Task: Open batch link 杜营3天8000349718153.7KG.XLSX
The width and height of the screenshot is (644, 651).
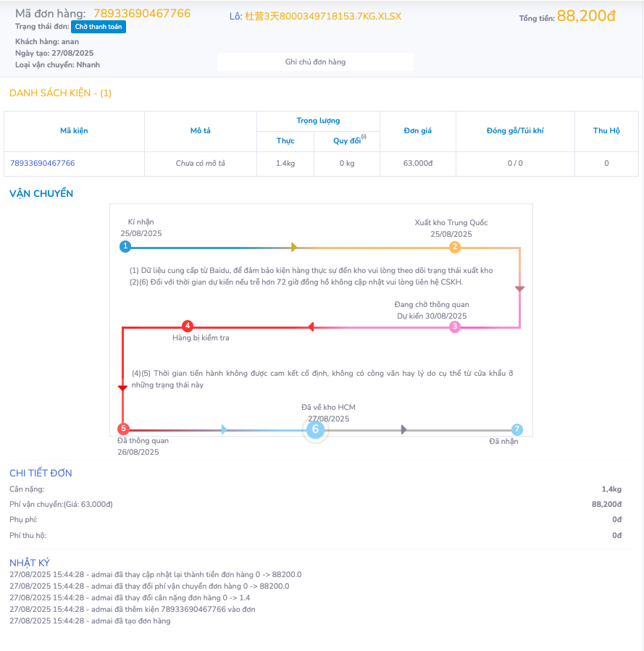Action: pos(315,16)
